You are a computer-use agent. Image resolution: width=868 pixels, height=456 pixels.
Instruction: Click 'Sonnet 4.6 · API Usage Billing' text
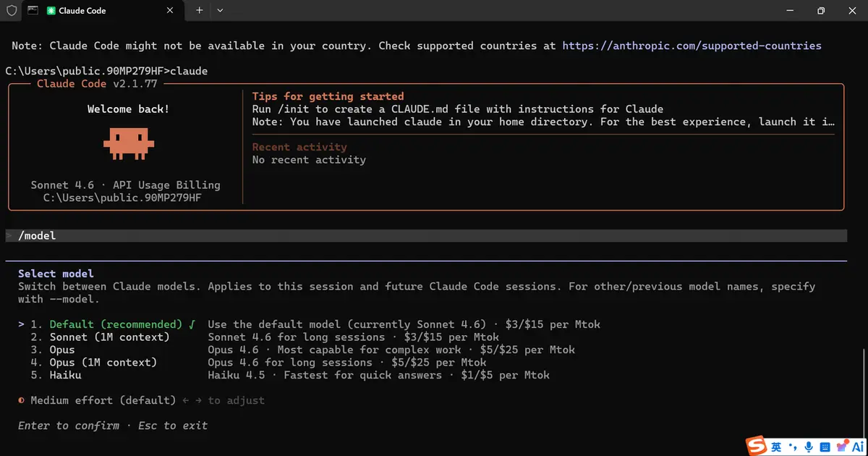[125, 185]
